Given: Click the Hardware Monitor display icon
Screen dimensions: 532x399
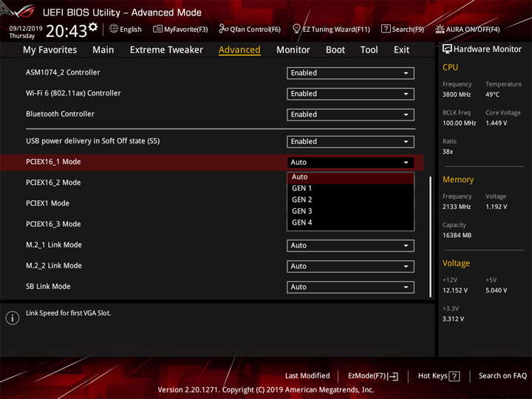Looking at the screenshot, I should (x=447, y=49).
